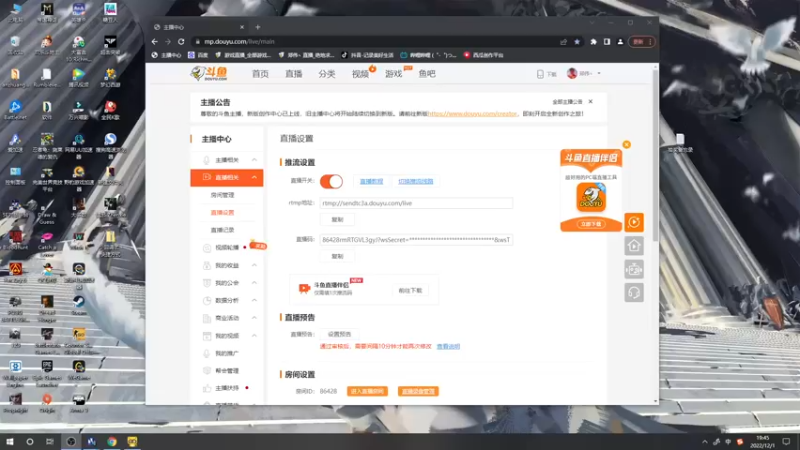Viewport: 800px width, 450px height.
Task: Expand the 我的收益 section chevron
Action: [x=254, y=265]
